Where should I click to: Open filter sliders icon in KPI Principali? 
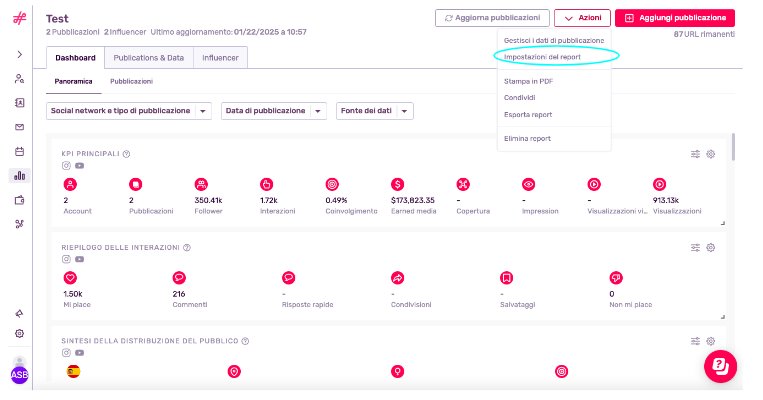[695, 154]
